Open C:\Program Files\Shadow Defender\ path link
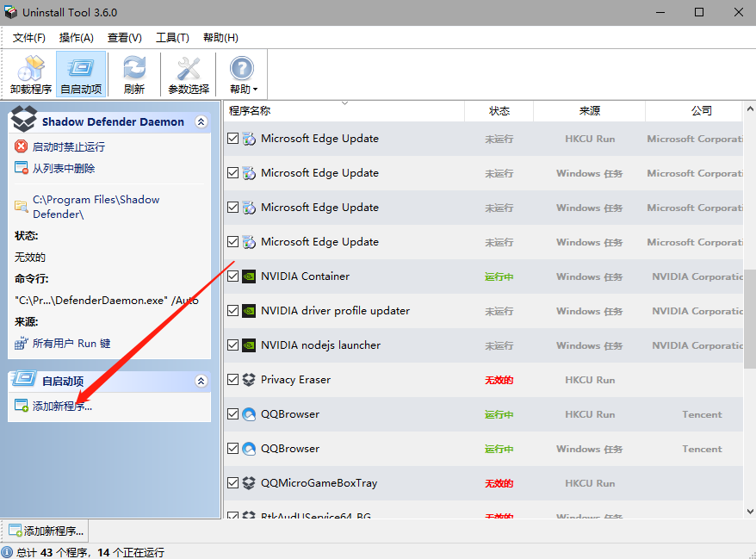756x559 pixels. tap(96, 207)
